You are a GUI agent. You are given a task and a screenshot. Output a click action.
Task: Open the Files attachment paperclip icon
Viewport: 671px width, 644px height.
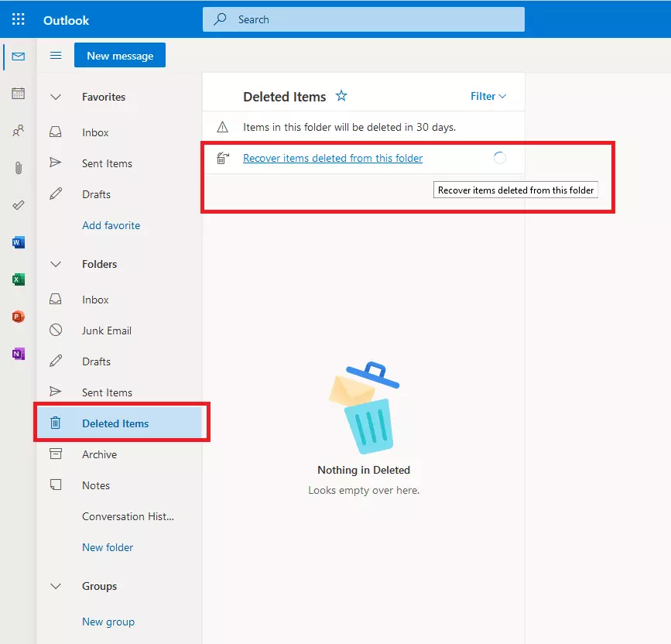(x=19, y=168)
